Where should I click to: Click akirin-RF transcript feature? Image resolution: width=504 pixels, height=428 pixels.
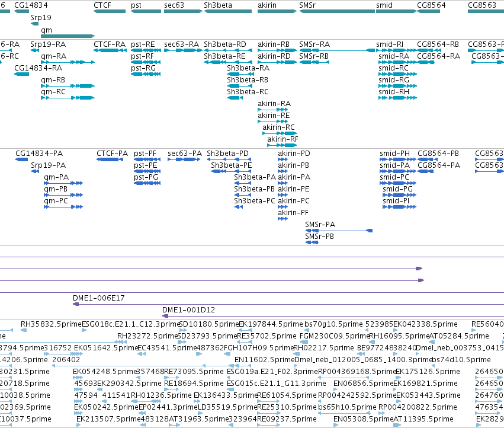click(x=282, y=145)
